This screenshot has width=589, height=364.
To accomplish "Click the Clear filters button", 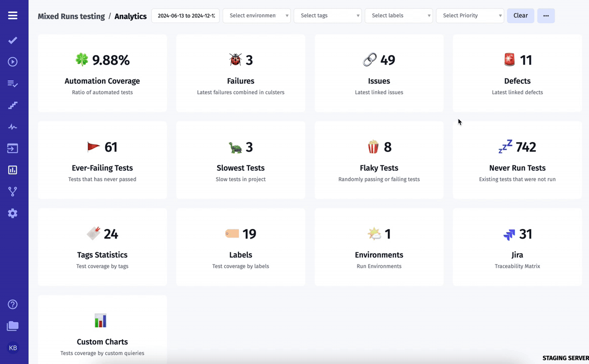I will (521, 16).
